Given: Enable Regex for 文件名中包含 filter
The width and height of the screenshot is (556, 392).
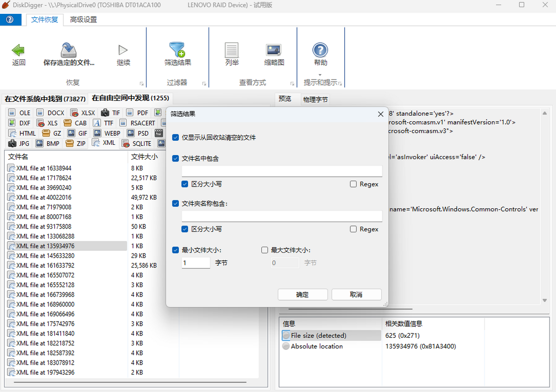Looking at the screenshot, I should tap(354, 184).
